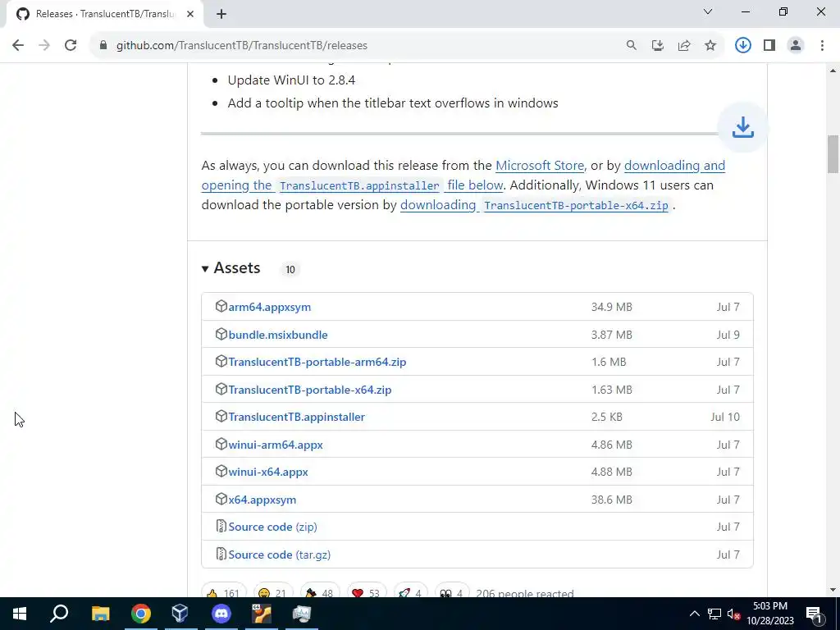Viewport: 840px width, 630px height.
Task: Download winui-arm64.appx asset
Action: click(x=276, y=445)
